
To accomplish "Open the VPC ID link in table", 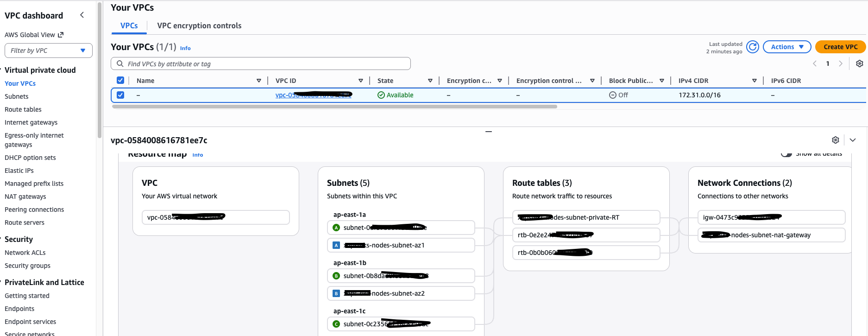I will point(313,95).
